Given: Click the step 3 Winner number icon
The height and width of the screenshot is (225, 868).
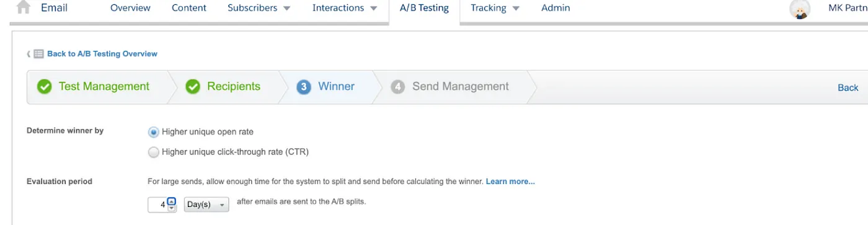Looking at the screenshot, I should (303, 87).
